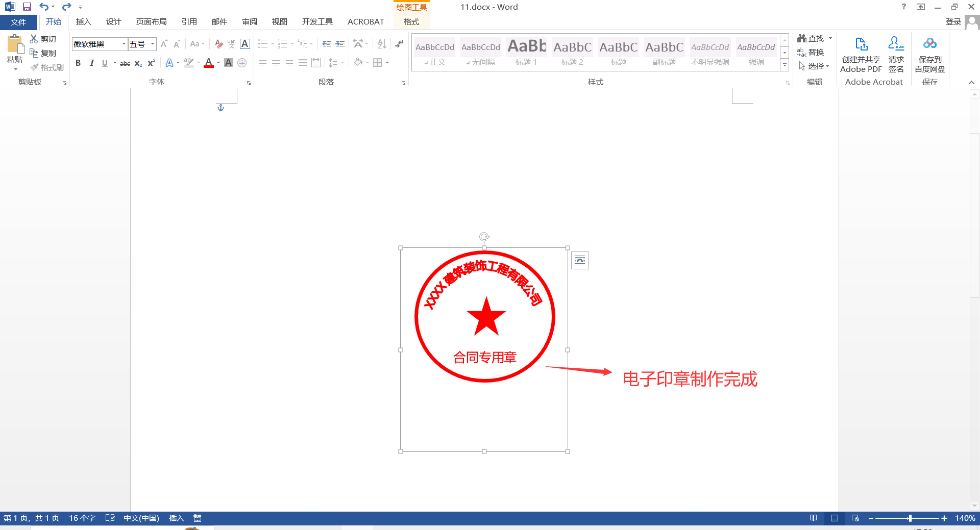Image resolution: width=980 pixels, height=530 pixels.
Task: Click the Paste clipboard icon
Action: click(x=15, y=45)
